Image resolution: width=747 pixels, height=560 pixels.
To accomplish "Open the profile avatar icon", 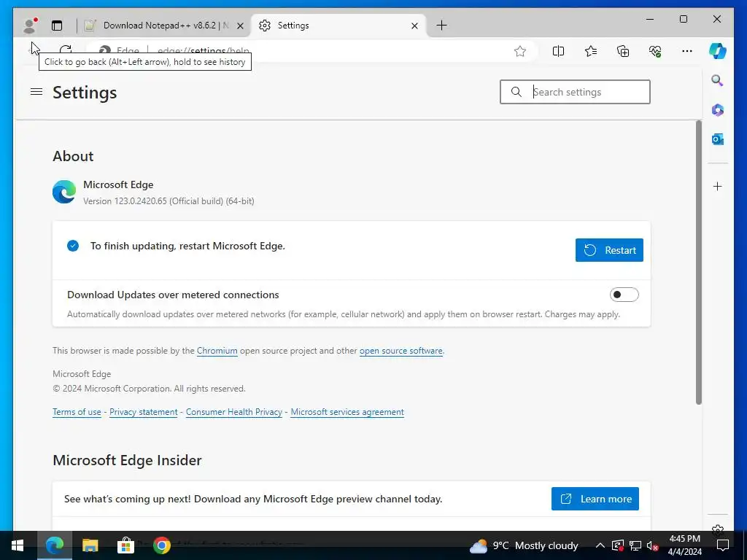I will [x=30, y=26].
